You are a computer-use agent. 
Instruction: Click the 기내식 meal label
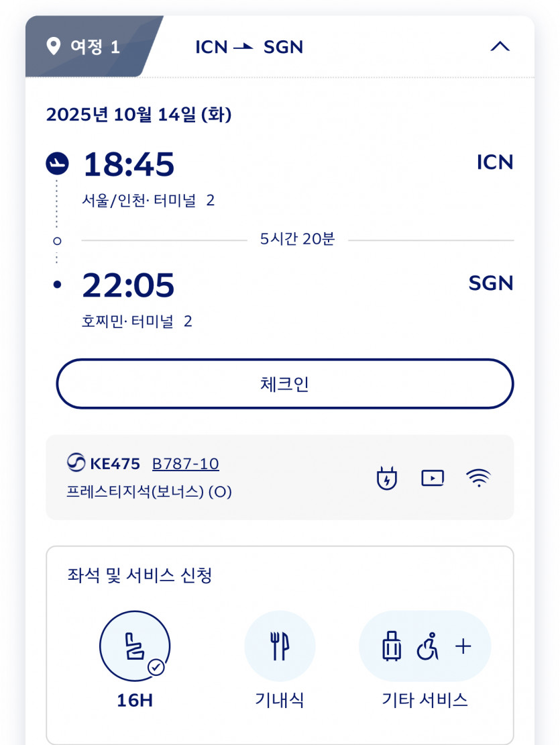(x=280, y=701)
